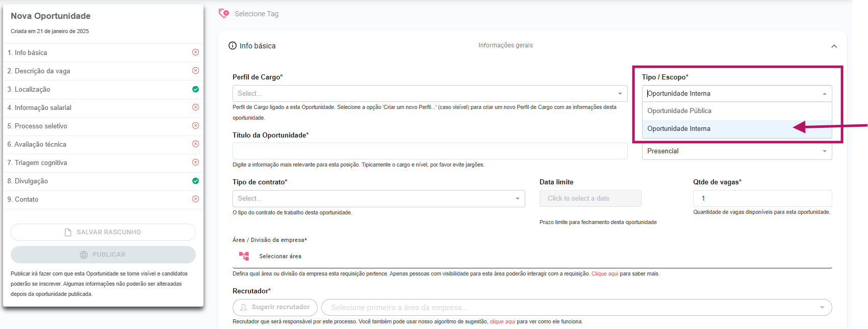Click green check icon beside Localização
The image size is (868, 329).
(195, 89)
